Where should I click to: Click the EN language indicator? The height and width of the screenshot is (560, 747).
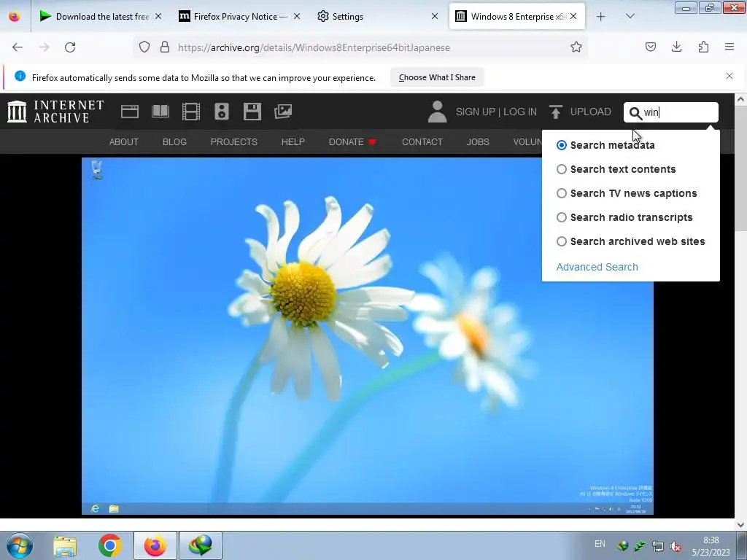click(x=600, y=544)
